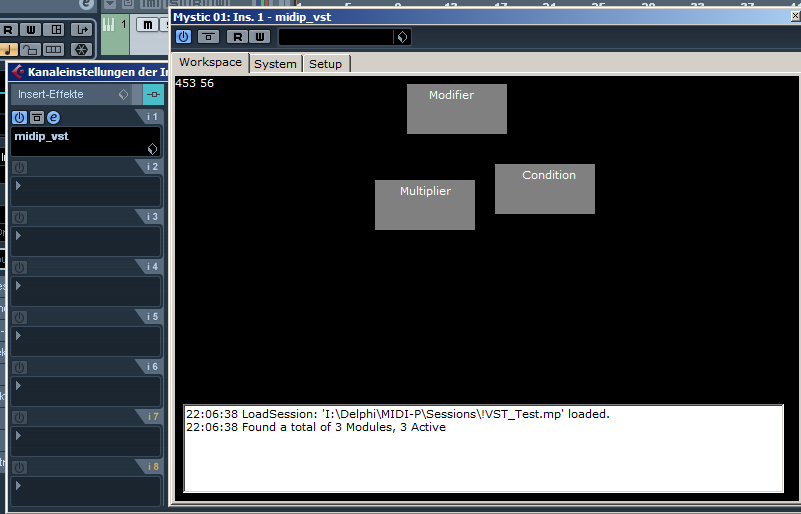Toggle track inspector Read automation button
The image size is (801, 514).
click(9, 30)
